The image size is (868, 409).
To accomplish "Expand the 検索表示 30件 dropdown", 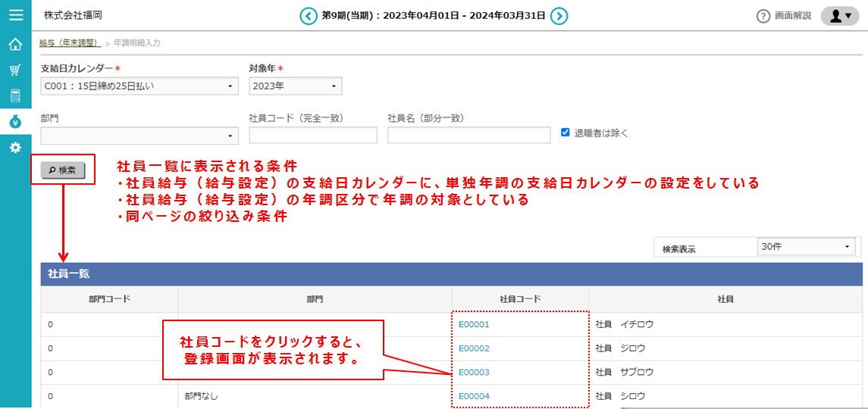I will pyautogui.click(x=805, y=247).
